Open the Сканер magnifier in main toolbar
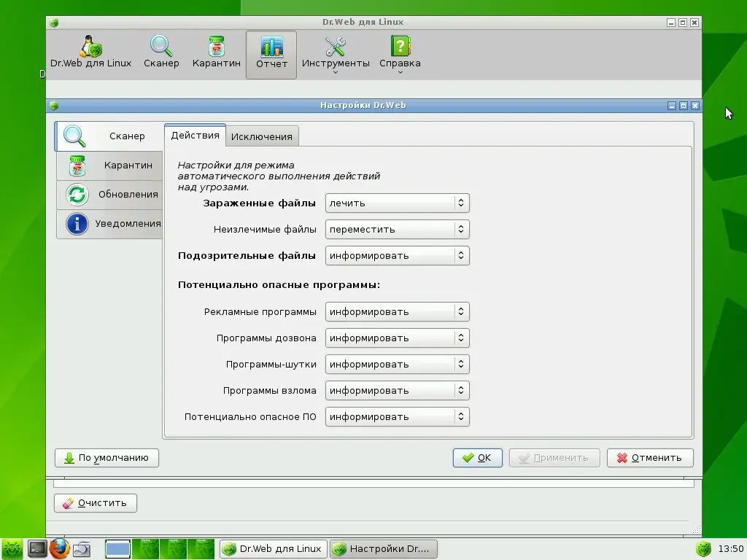The width and height of the screenshot is (747, 560). pos(161,52)
